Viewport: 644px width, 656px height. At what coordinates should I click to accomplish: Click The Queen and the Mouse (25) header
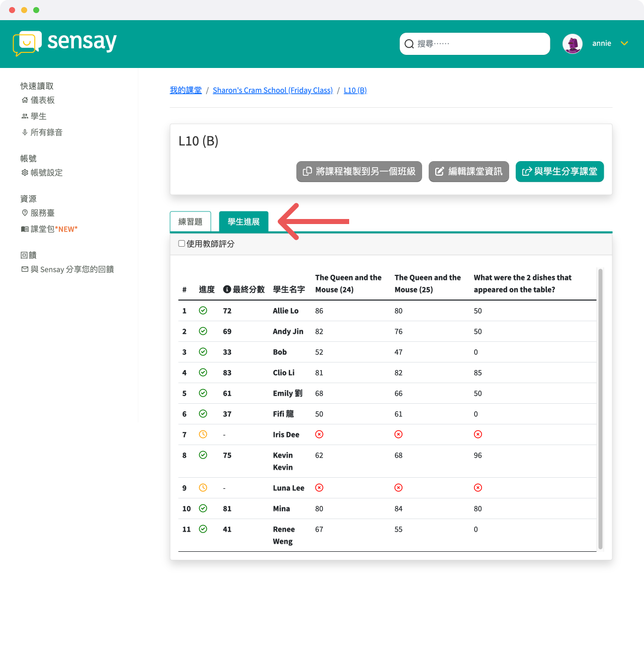pos(428,283)
